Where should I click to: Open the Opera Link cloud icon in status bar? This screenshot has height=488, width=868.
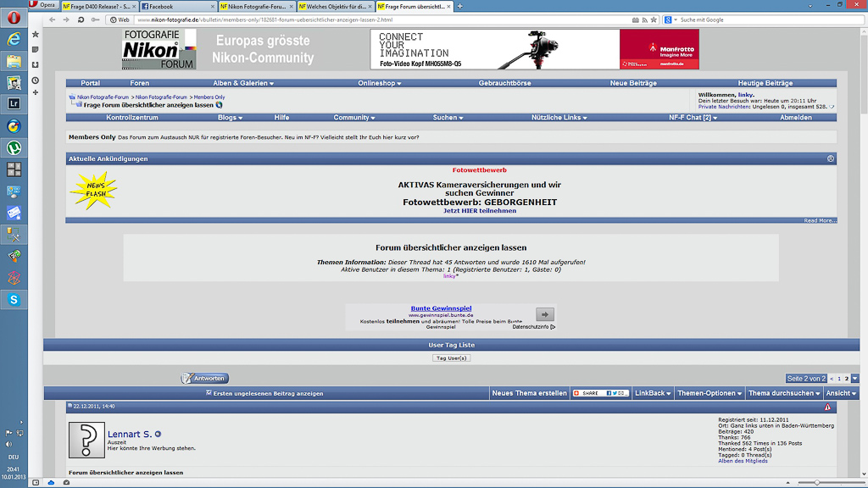51,482
